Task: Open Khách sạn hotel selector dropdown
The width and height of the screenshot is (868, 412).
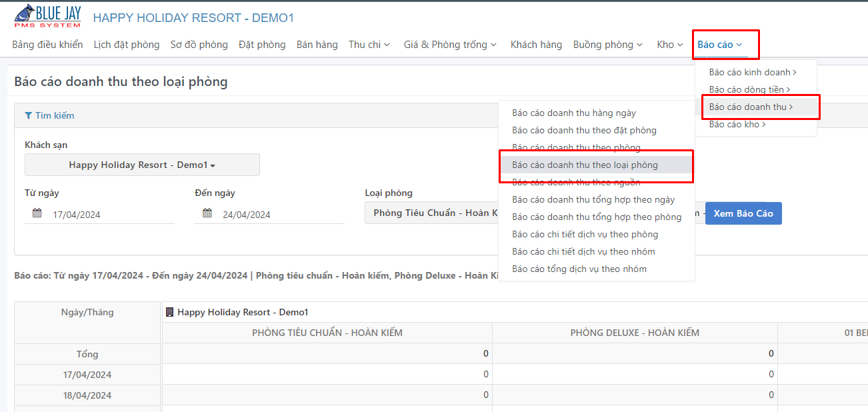Action: tap(142, 165)
